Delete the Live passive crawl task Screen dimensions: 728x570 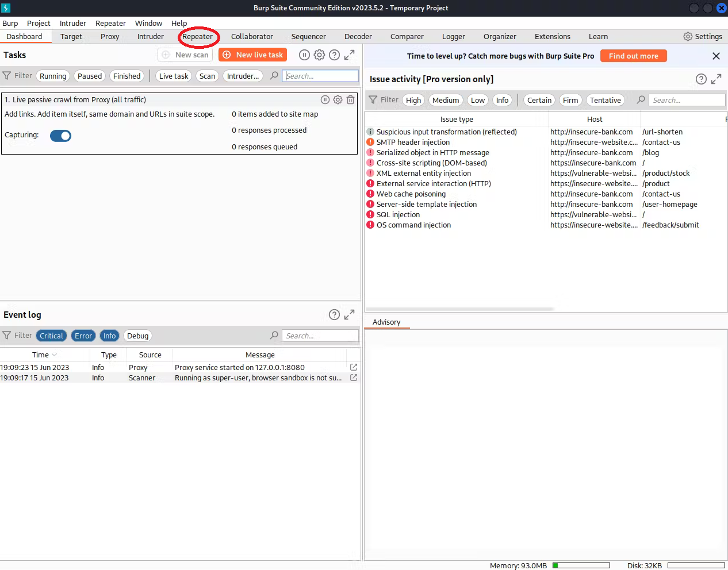click(350, 100)
